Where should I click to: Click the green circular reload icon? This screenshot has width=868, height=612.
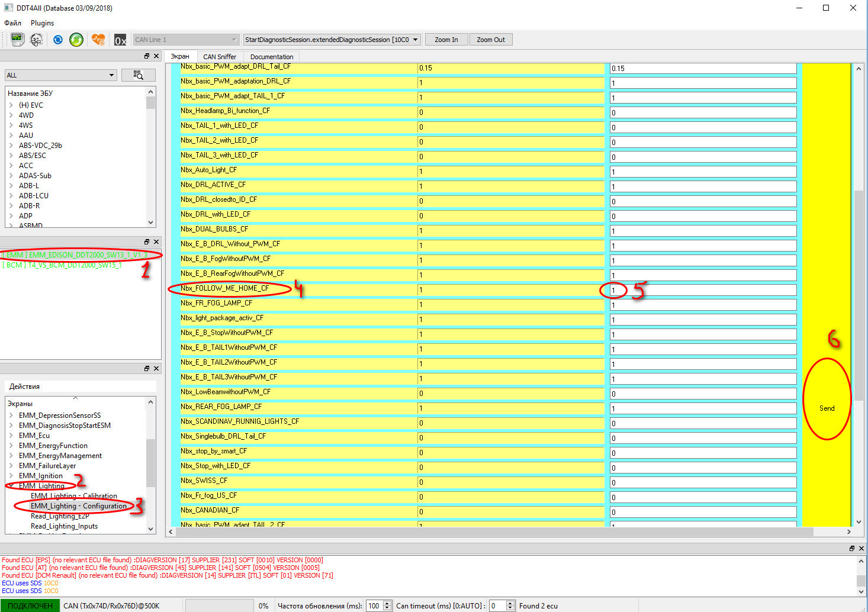click(x=76, y=40)
